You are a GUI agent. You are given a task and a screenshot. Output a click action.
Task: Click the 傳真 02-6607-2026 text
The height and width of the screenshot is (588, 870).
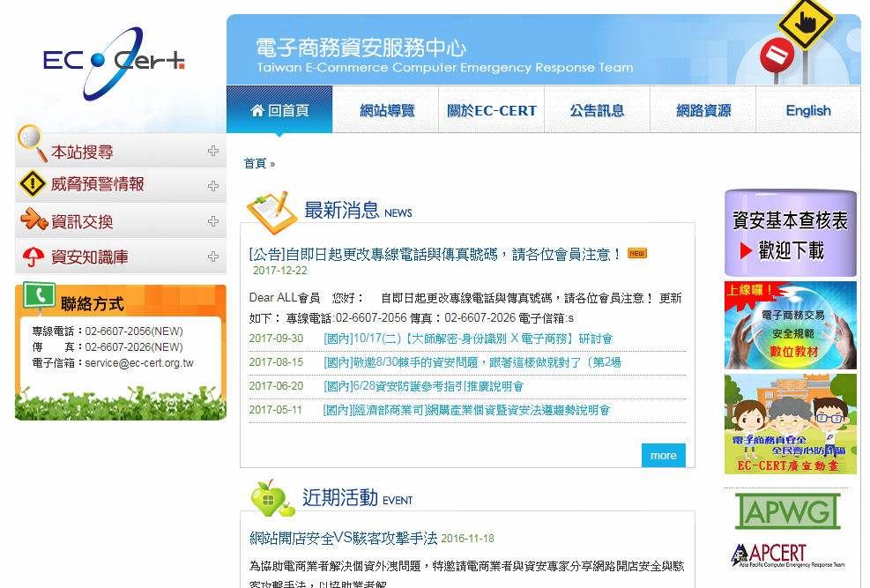(107, 347)
